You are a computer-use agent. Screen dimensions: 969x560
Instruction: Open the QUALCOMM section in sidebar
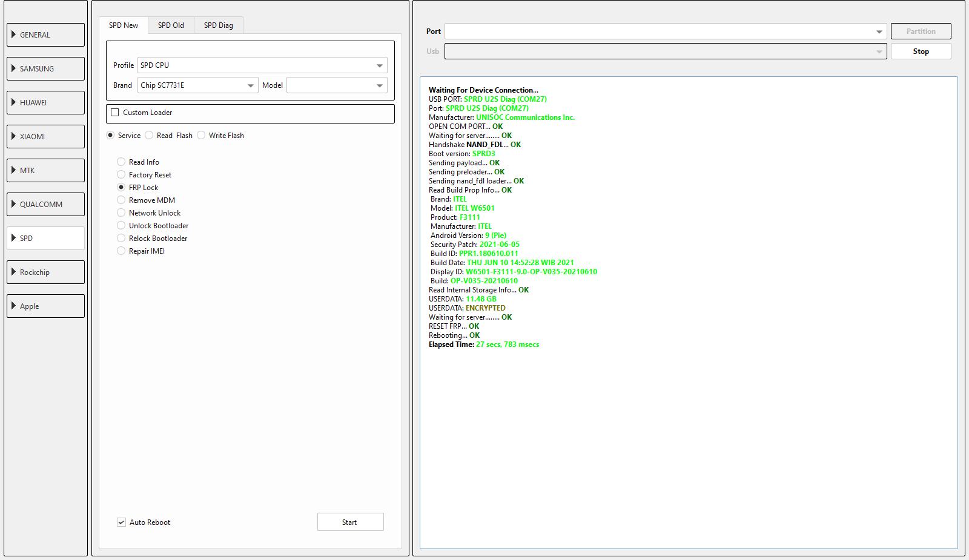point(45,204)
